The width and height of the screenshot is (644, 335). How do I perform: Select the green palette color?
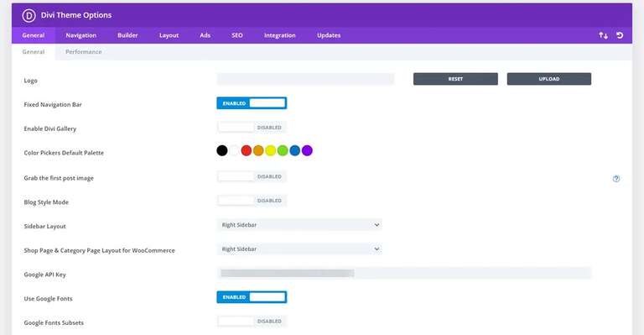[x=283, y=151]
